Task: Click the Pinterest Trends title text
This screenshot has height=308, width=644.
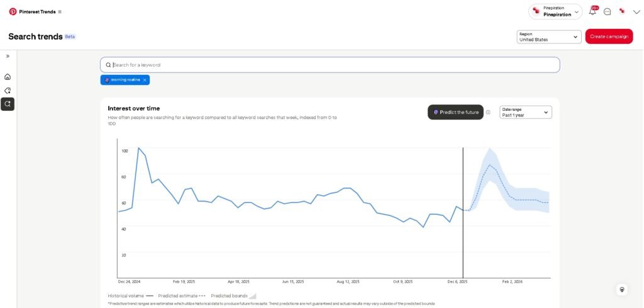Action: pos(37,12)
